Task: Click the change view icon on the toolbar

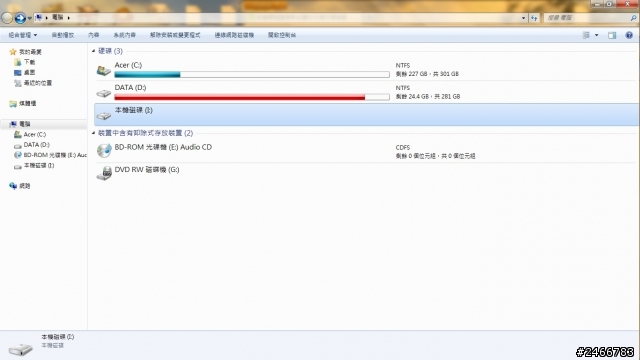Action: (586, 35)
